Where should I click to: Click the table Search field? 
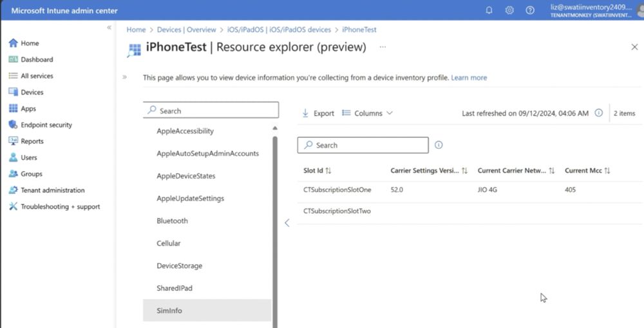click(x=363, y=145)
